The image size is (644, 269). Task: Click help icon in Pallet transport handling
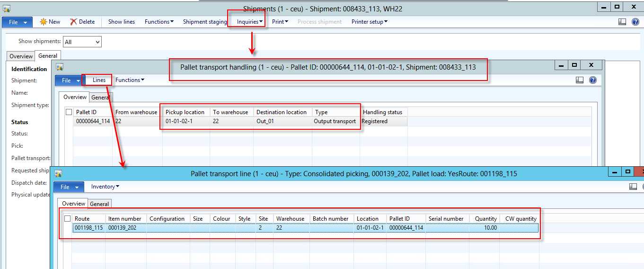point(593,80)
